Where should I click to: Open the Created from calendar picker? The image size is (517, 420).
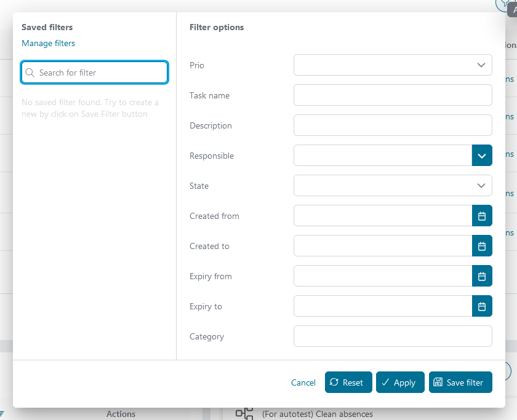[x=482, y=216]
